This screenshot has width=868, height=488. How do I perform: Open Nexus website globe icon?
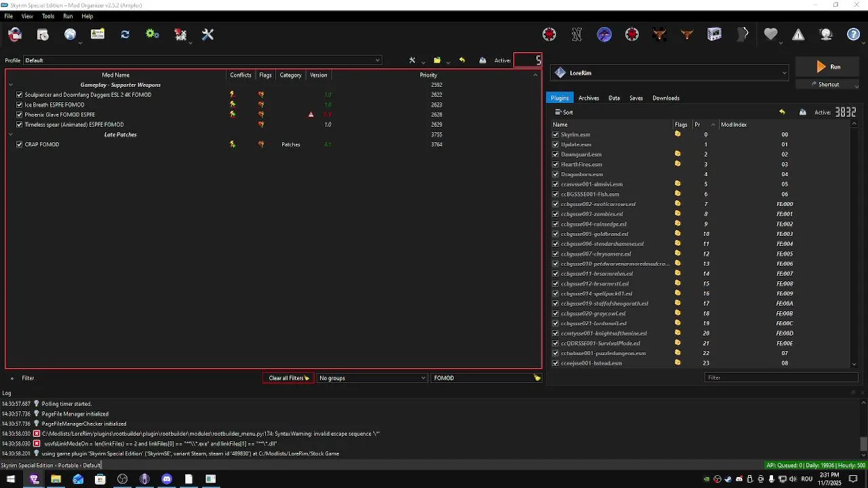[x=70, y=34]
